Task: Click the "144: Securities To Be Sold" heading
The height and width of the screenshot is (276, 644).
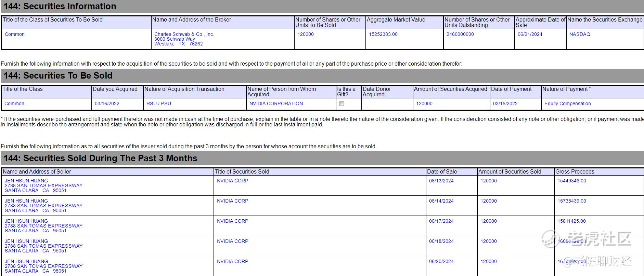Action: click(x=58, y=75)
